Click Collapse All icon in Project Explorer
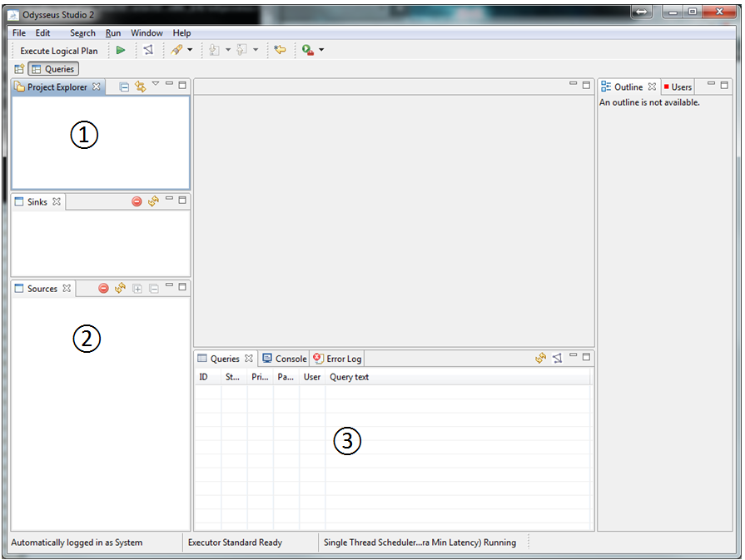745x560 pixels. click(124, 87)
